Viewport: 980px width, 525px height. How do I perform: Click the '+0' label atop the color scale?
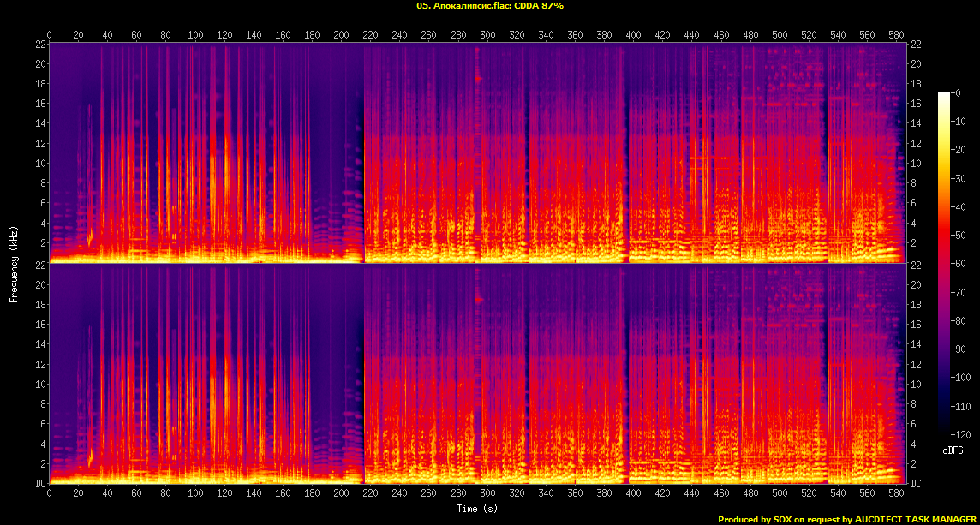coord(957,92)
